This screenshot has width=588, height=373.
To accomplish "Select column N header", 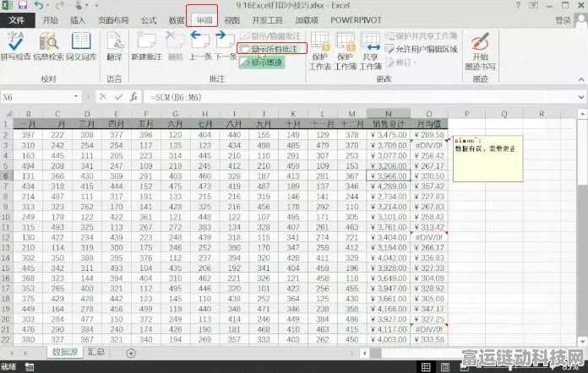I will [x=388, y=113].
